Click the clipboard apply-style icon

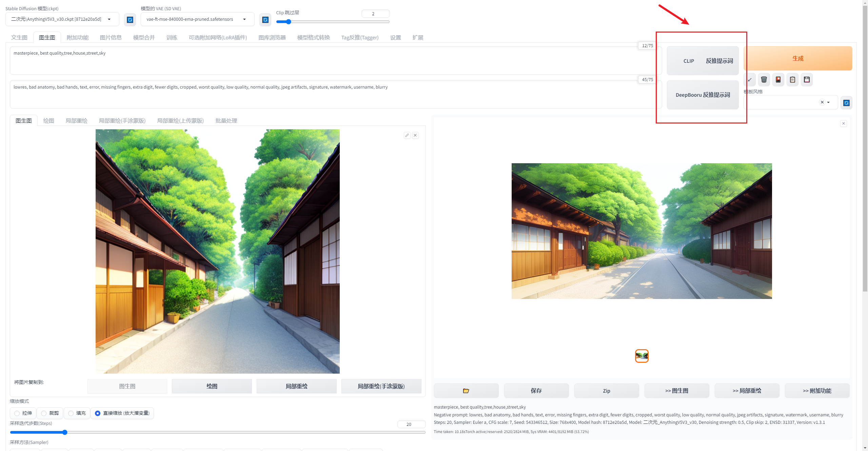(792, 80)
